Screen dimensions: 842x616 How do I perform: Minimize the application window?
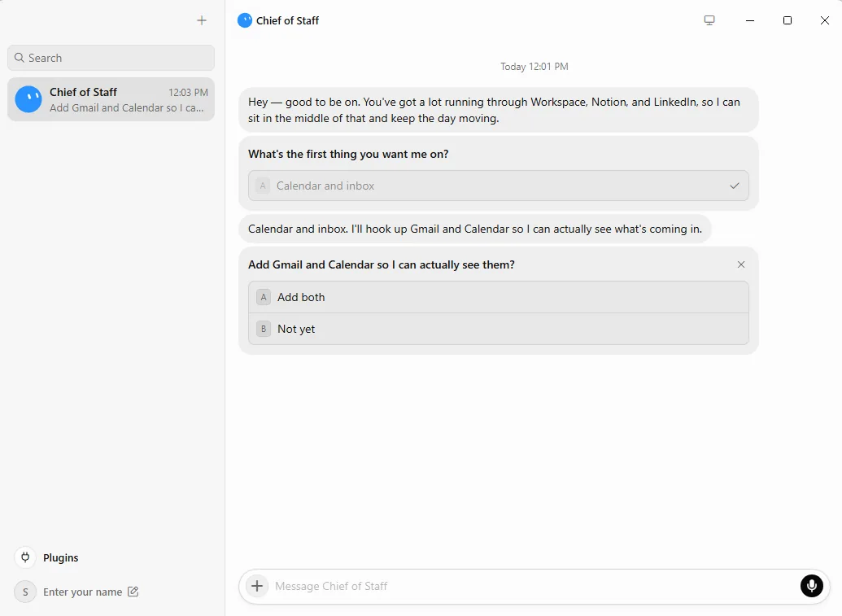click(750, 20)
